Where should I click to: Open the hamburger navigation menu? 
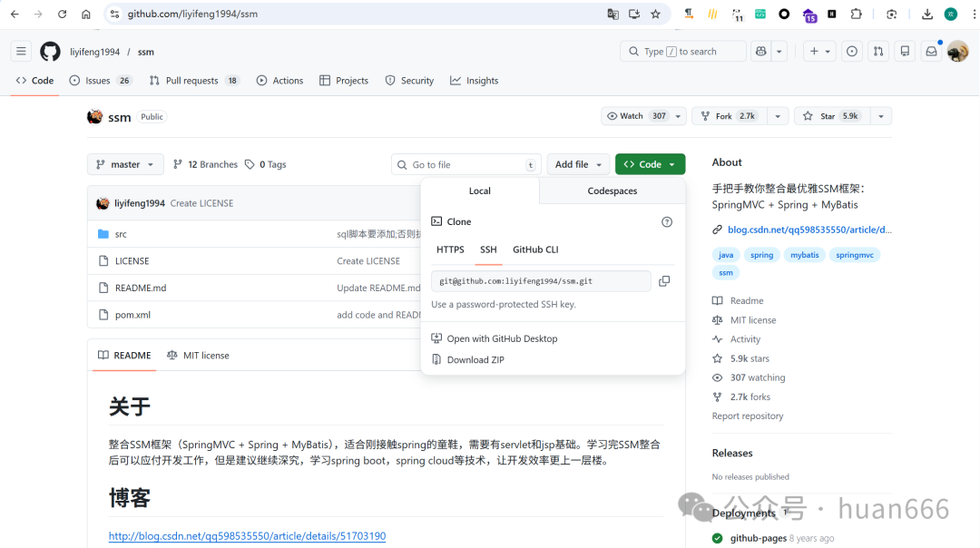[x=22, y=52]
